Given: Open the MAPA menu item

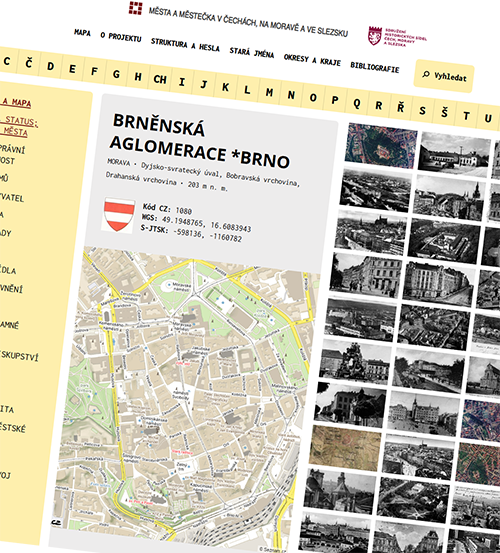Looking at the screenshot, I should tap(82, 32).
